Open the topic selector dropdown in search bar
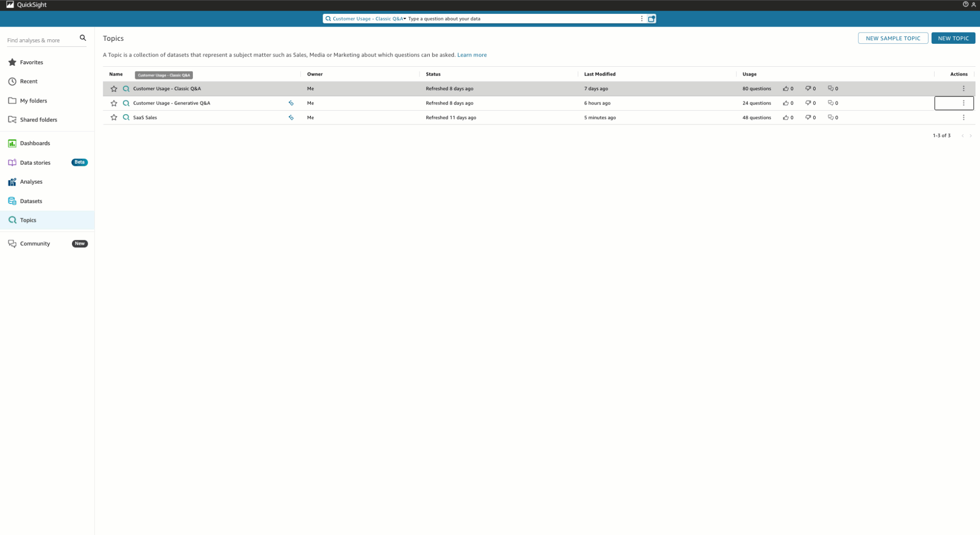Image resolution: width=980 pixels, height=535 pixels. (x=405, y=18)
